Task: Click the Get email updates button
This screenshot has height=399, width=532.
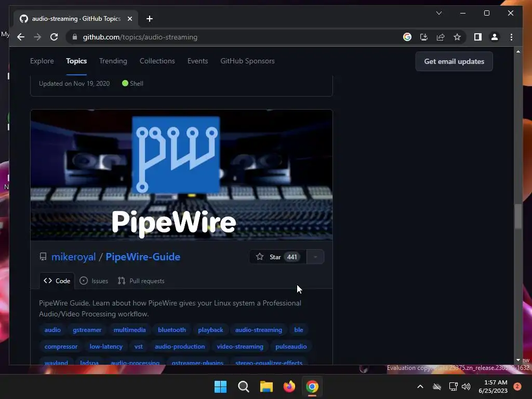Action: 454,61
